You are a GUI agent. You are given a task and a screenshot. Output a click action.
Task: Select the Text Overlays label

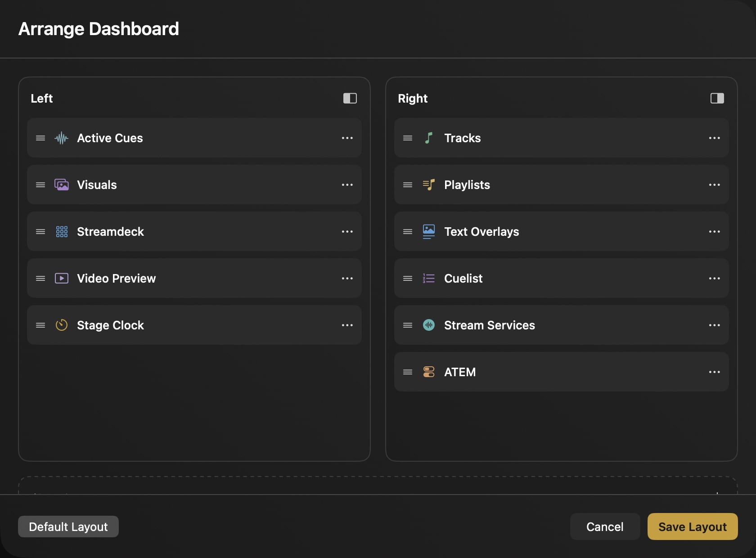[x=481, y=232]
